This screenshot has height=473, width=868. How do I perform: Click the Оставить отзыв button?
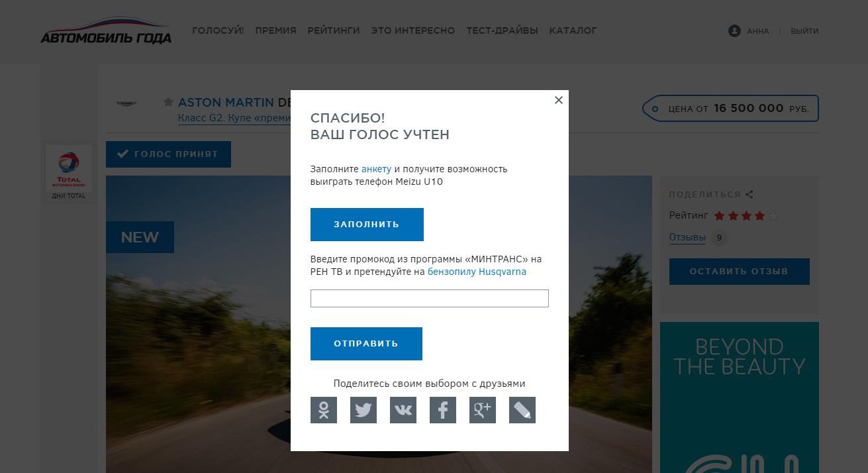pyautogui.click(x=739, y=272)
